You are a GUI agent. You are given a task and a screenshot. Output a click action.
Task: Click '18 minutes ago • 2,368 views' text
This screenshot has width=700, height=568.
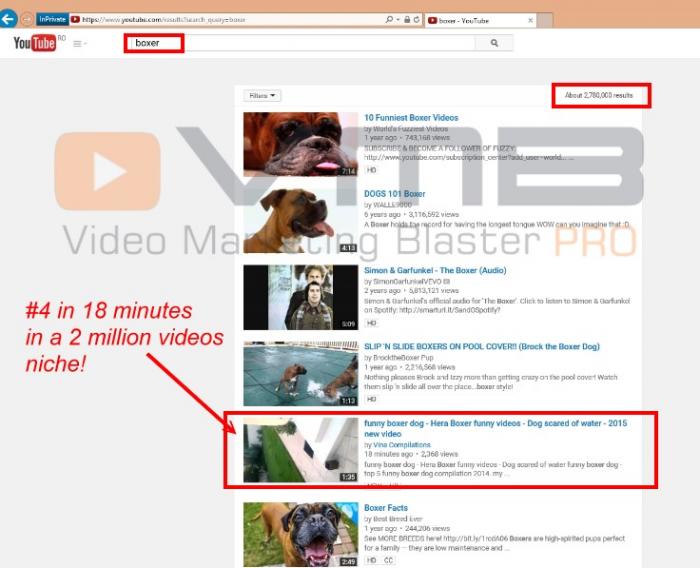pyautogui.click(x=411, y=454)
